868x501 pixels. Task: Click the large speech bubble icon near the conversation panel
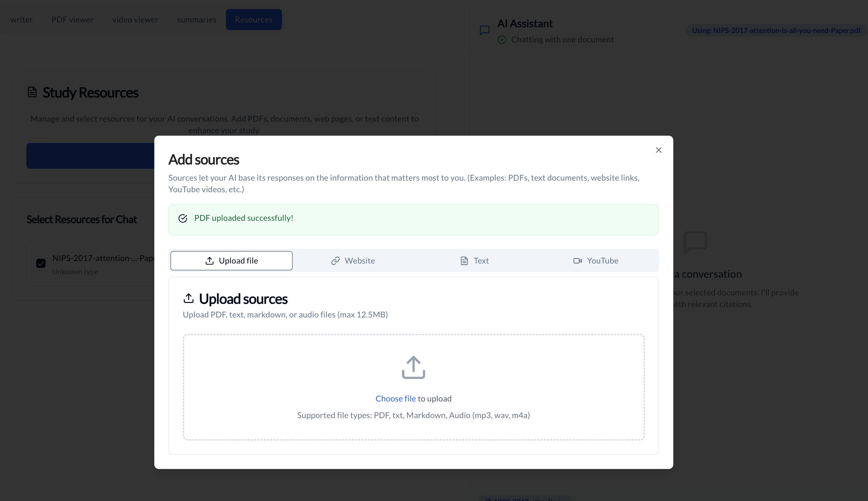tap(695, 242)
